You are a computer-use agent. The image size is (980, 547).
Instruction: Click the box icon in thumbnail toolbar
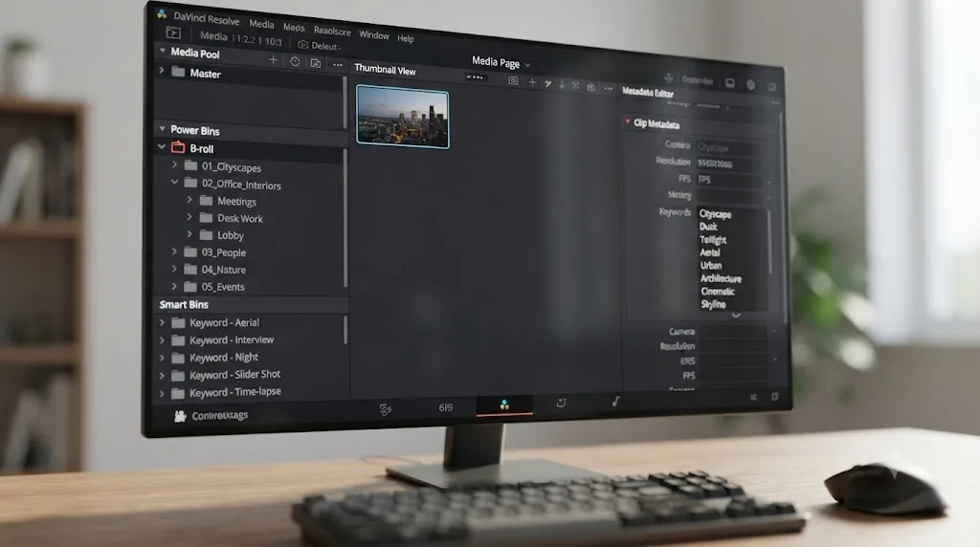pyautogui.click(x=591, y=87)
